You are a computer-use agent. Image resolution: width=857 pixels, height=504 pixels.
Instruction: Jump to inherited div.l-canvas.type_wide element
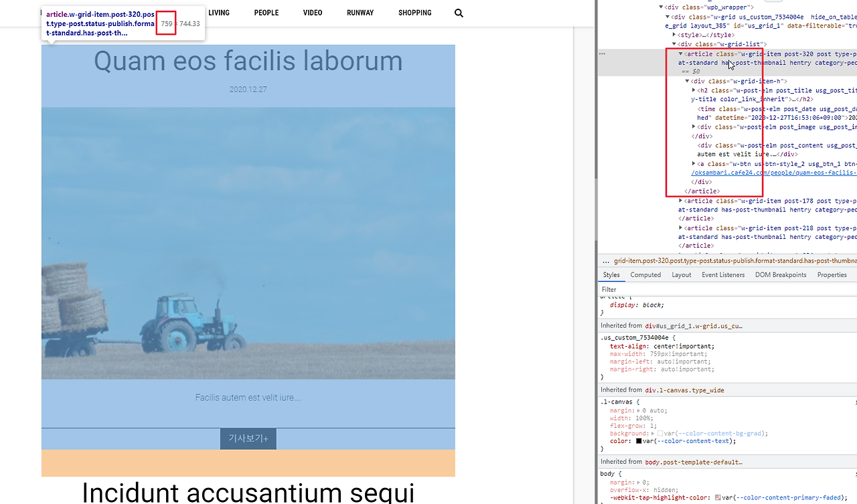tap(684, 390)
